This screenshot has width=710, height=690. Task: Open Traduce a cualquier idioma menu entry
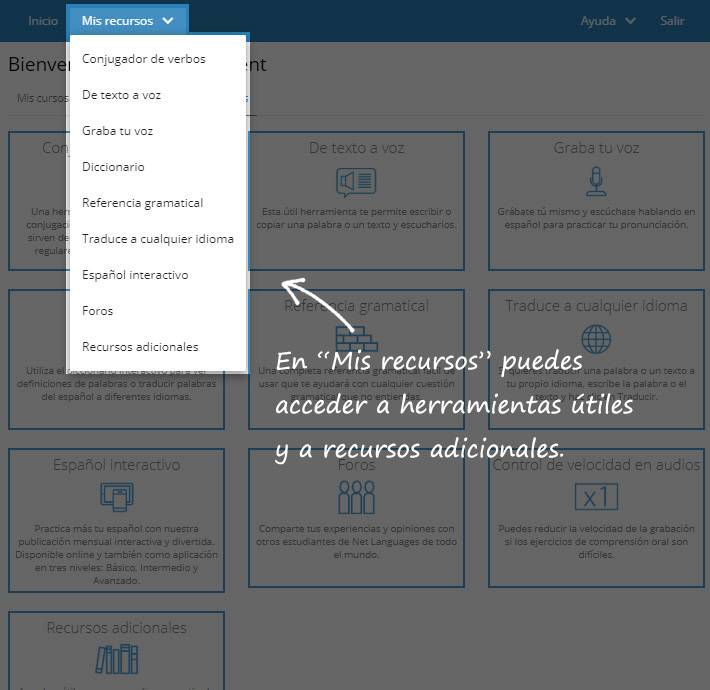[158, 239]
